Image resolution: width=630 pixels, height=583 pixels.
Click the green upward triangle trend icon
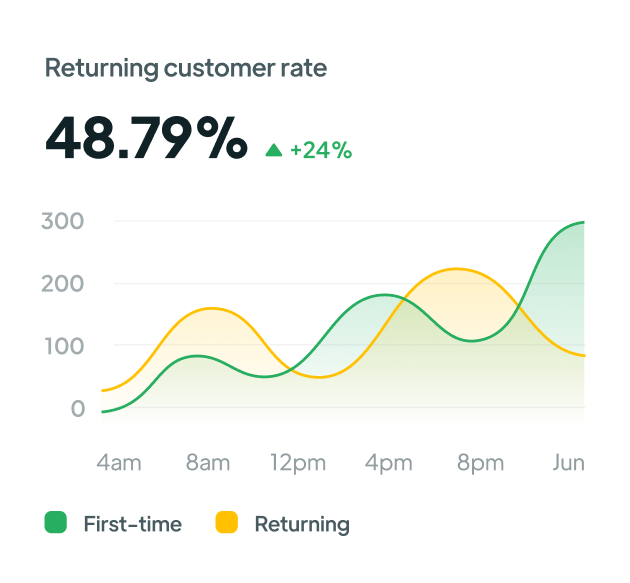[273, 150]
